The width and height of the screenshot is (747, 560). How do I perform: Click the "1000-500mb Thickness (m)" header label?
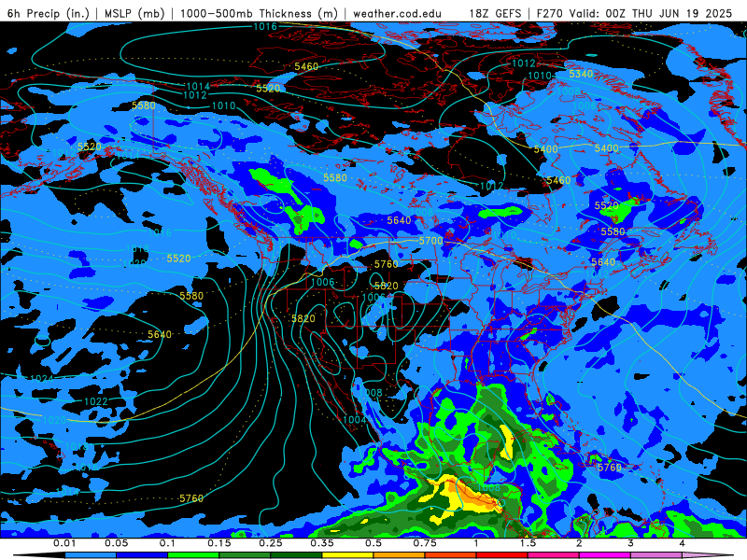259,13
